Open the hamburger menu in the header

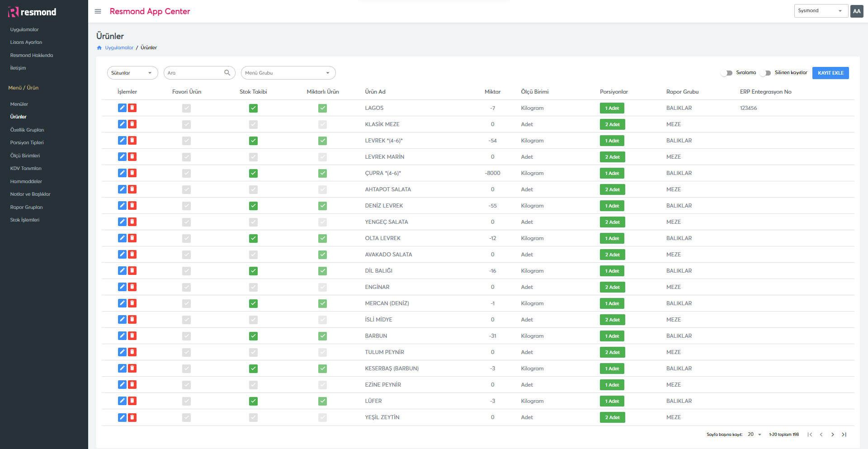tap(98, 11)
